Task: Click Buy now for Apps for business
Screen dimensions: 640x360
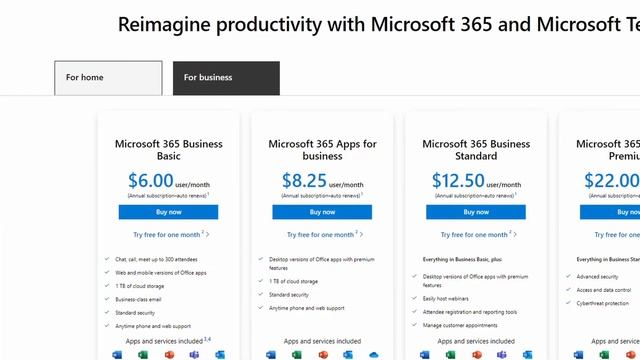Action: [322, 212]
